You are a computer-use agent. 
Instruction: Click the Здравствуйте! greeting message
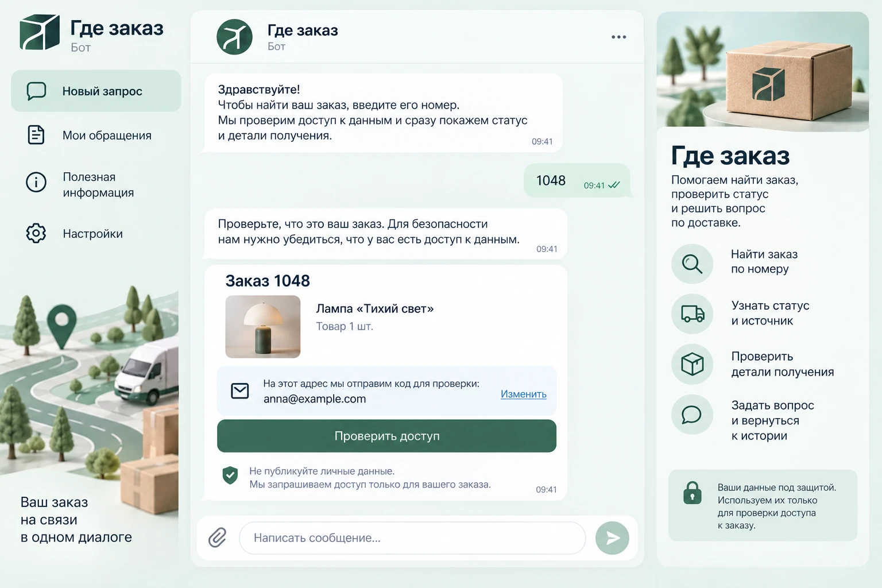tap(384, 113)
